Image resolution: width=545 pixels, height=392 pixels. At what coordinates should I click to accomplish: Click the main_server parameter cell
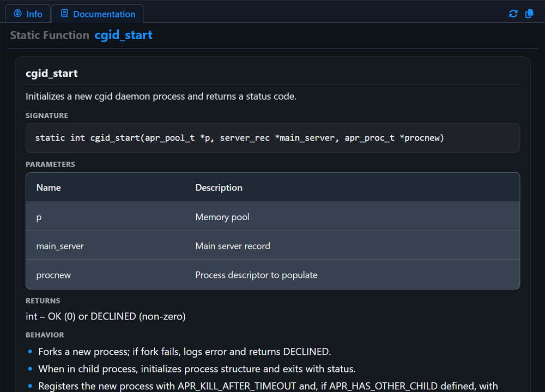(x=60, y=246)
